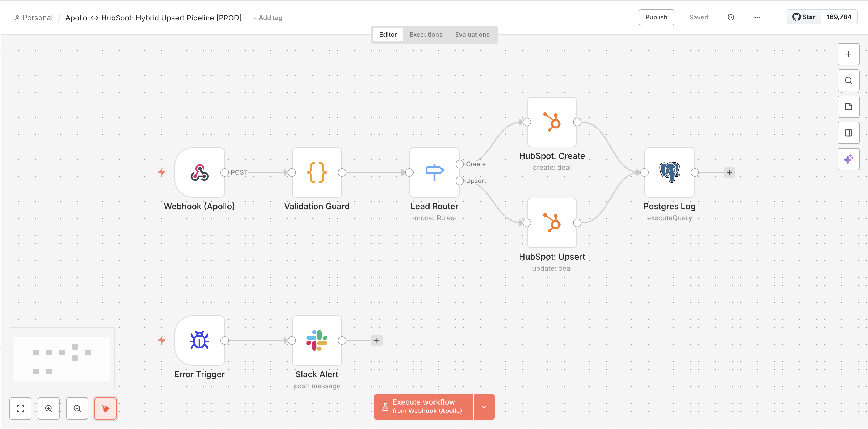This screenshot has width=868, height=429.
Task: Open the Lead Router switch node
Action: click(x=434, y=172)
